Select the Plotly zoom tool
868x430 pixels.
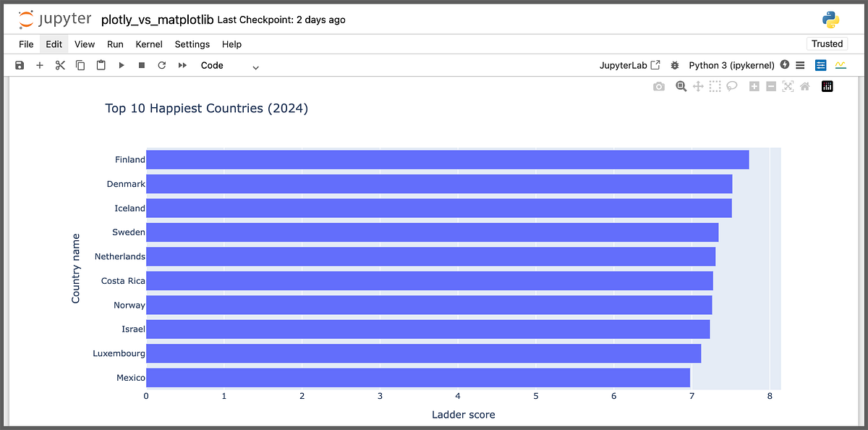point(681,87)
